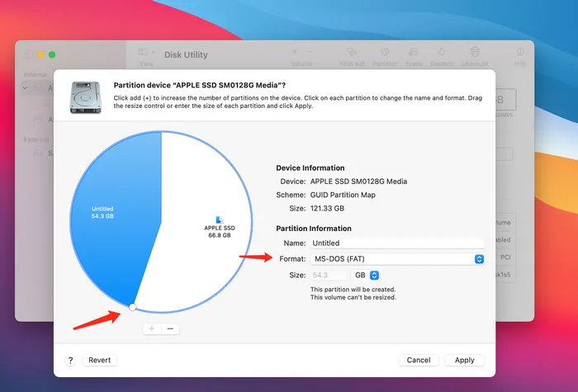The height and width of the screenshot is (392, 578).
Task: Click the Revert button
Action: click(100, 360)
